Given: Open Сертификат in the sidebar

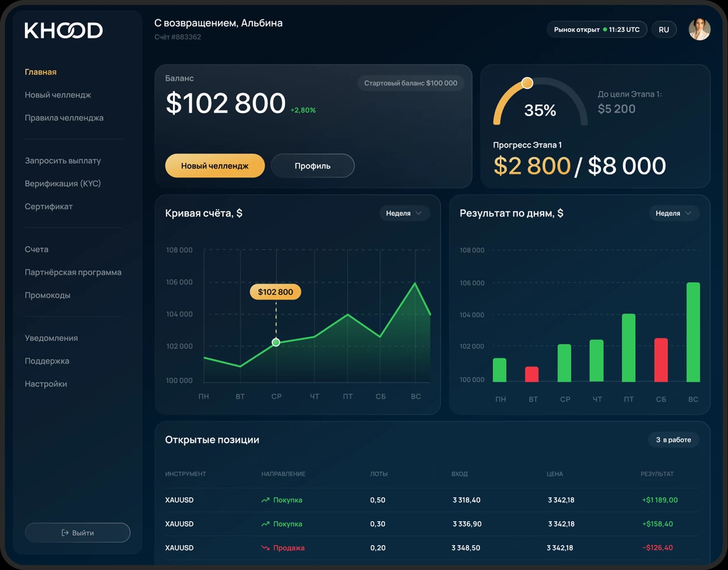Looking at the screenshot, I should tap(49, 206).
